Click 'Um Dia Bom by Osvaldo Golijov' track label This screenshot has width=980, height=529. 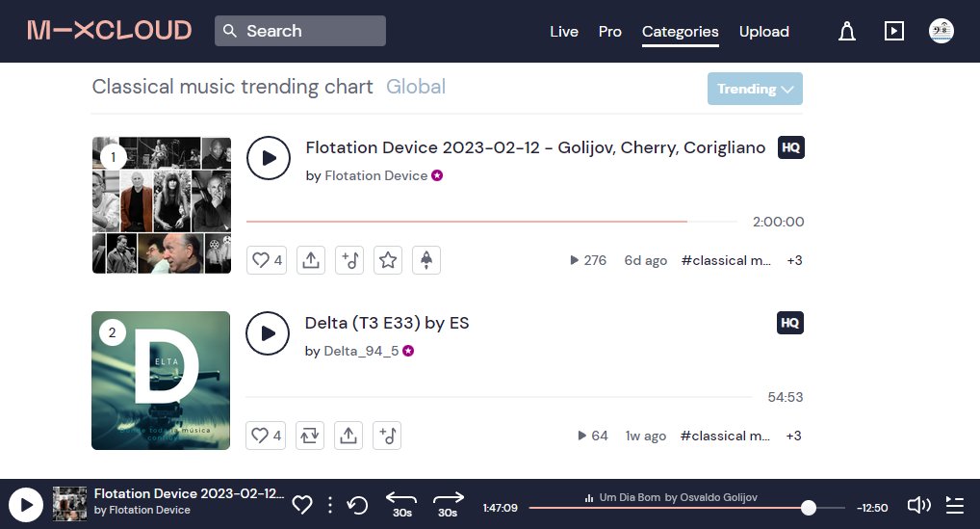[678, 497]
